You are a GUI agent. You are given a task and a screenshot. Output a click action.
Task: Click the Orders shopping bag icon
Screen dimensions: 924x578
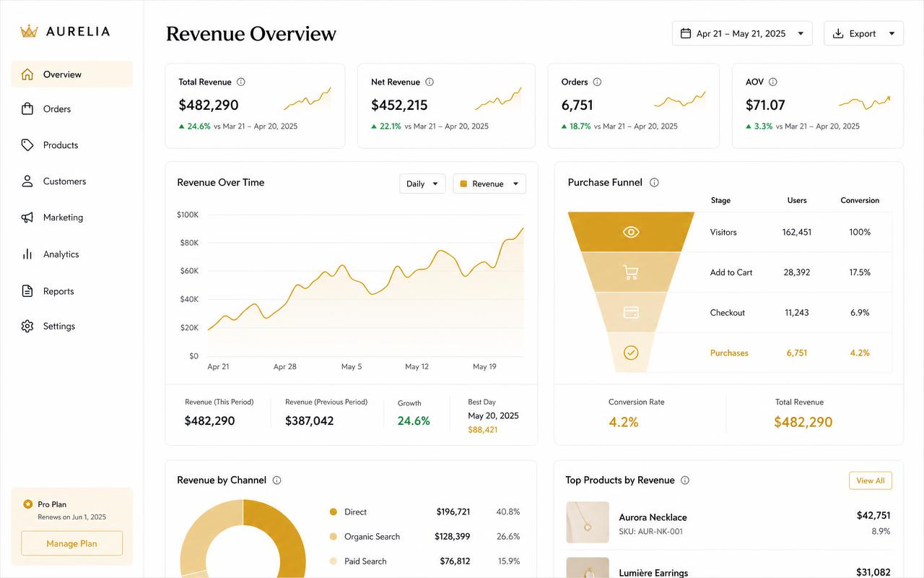pos(27,109)
